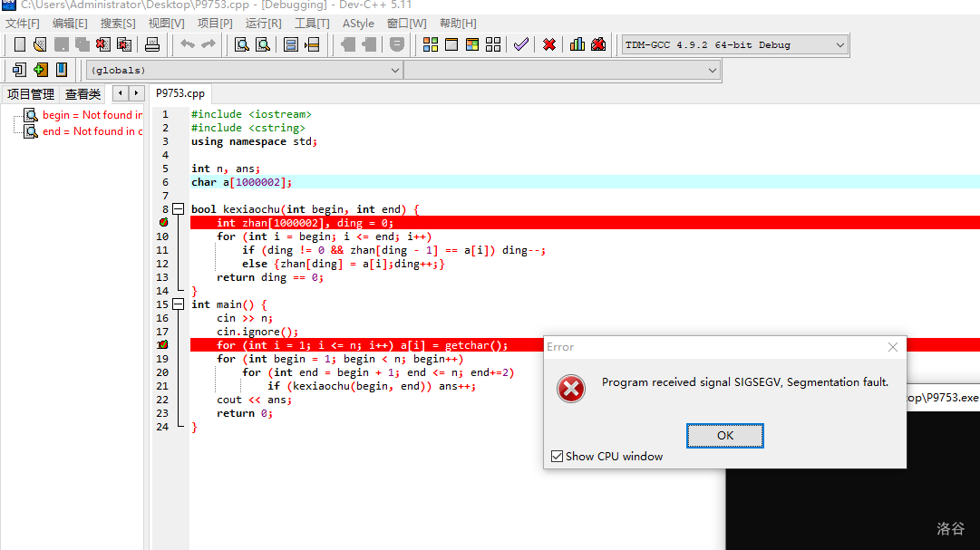Click the Find magnifier icon in toolbar

point(242,44)
